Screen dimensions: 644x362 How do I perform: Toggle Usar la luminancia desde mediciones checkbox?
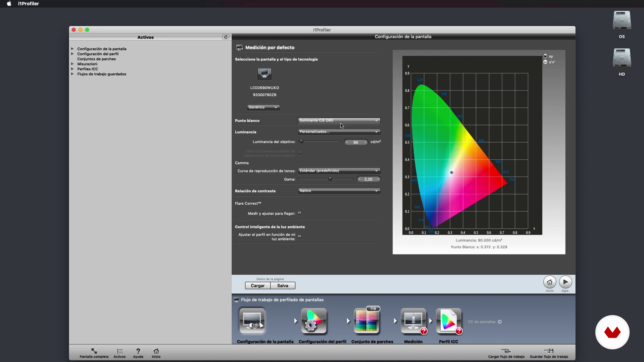coord(300,153)
